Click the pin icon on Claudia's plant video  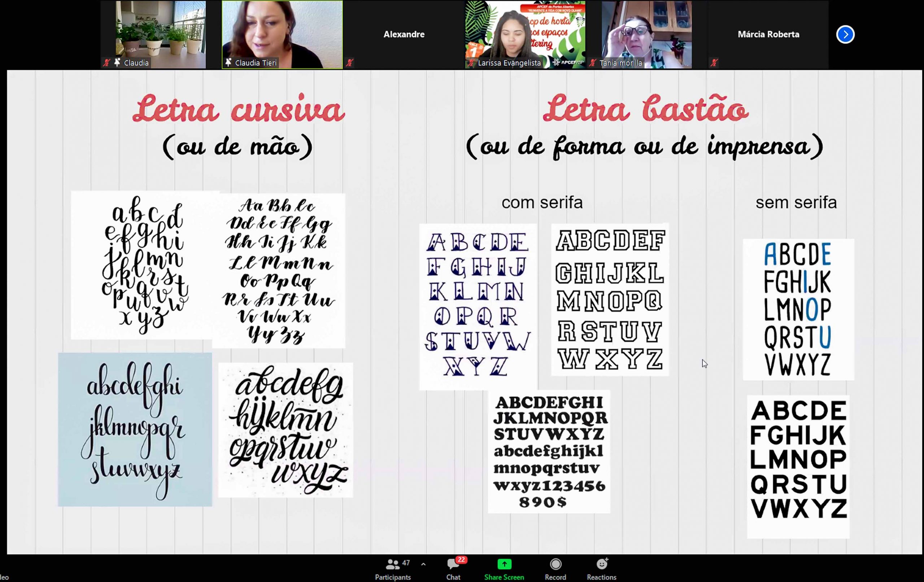tap(117, 62)
